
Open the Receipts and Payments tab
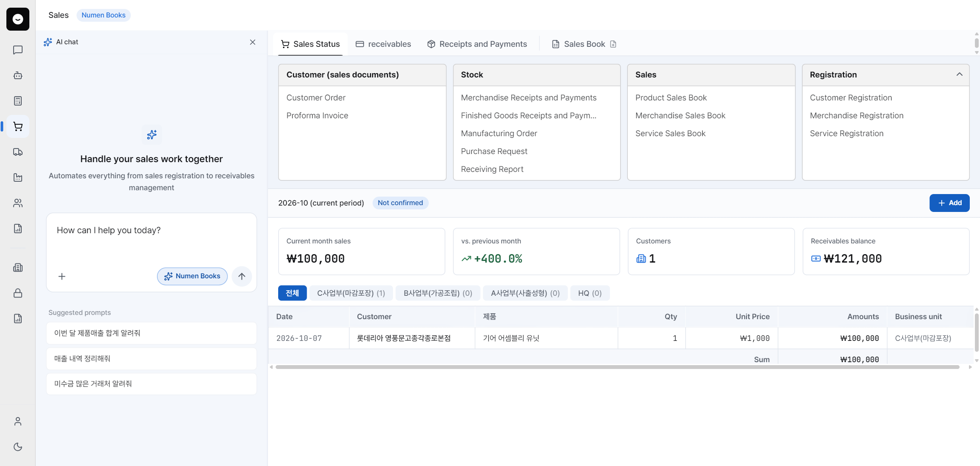pyautogui.click(x=477, y=44)
